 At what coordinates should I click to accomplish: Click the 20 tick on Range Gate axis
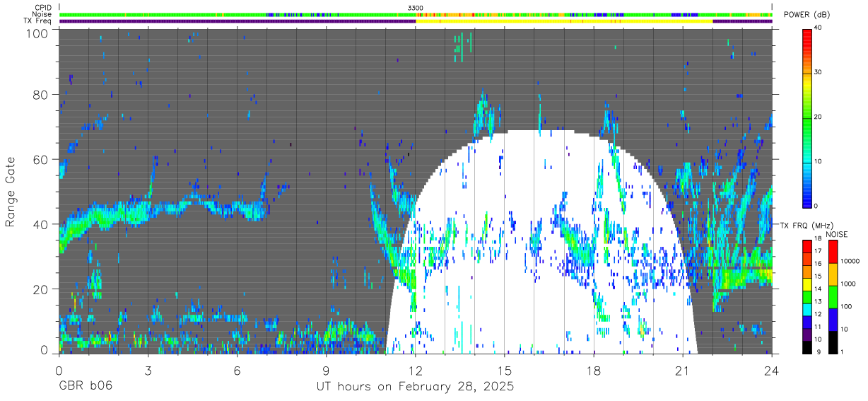coord(41,290)
